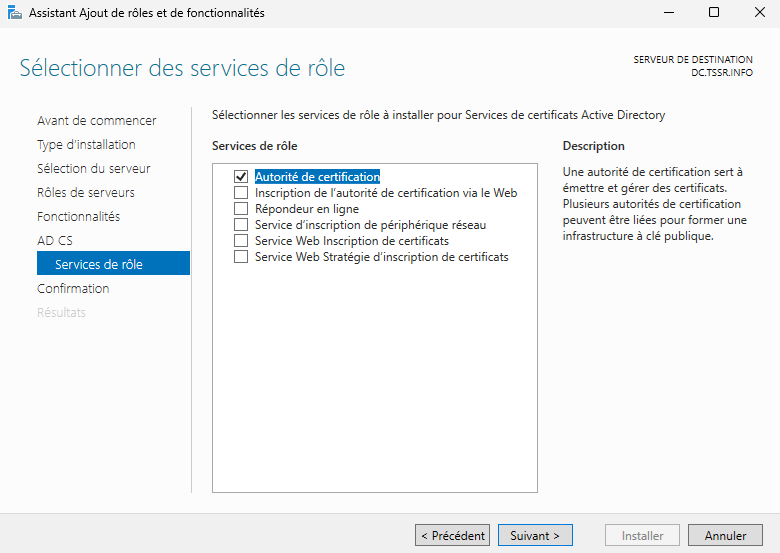Screen dimensions: 780x553
Task: Open the Type d'installation step
Action: coord(86,145)
